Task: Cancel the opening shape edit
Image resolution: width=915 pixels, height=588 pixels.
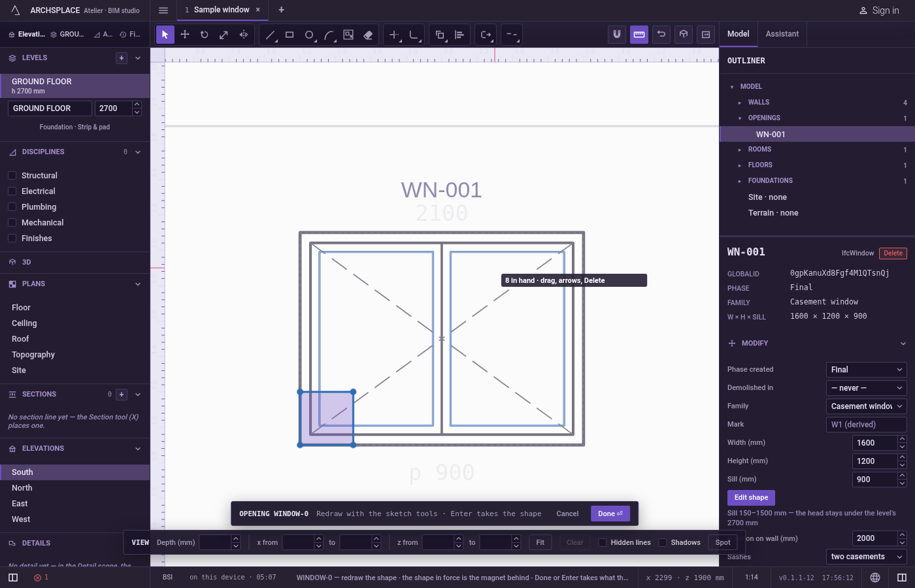Action: pyautogui.click(x=567, y=514)
